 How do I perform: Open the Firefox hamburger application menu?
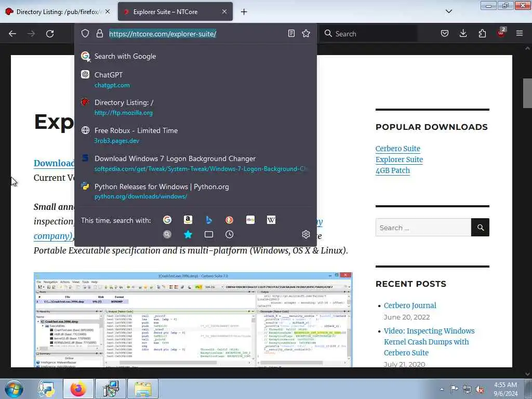520,33
